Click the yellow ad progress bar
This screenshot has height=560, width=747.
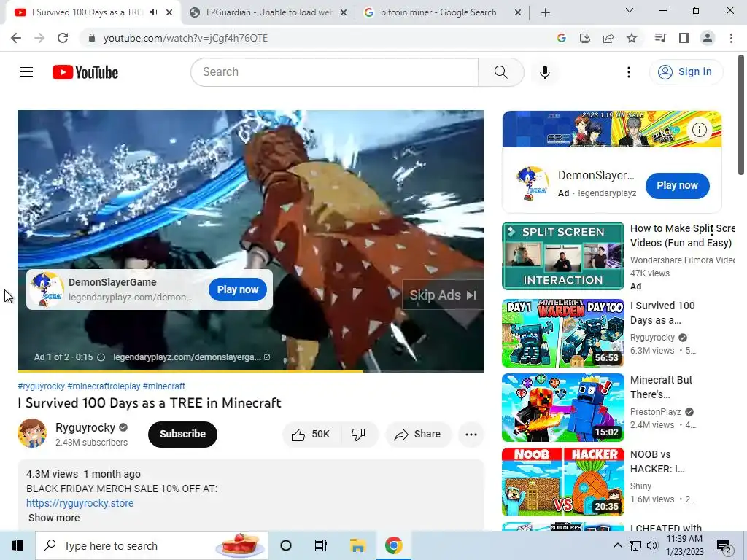(x=190, y=371)
